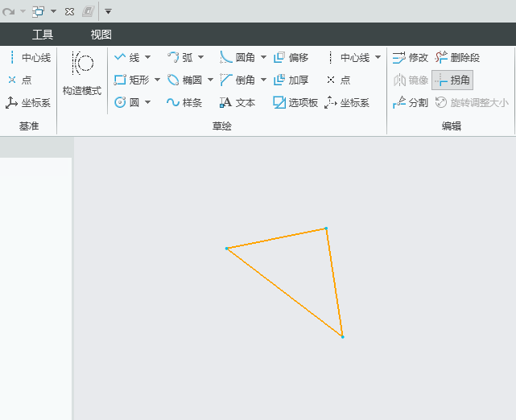Open the 基准 group label
The width and height of the screenshot is (516, 420).
coord(29,126)
